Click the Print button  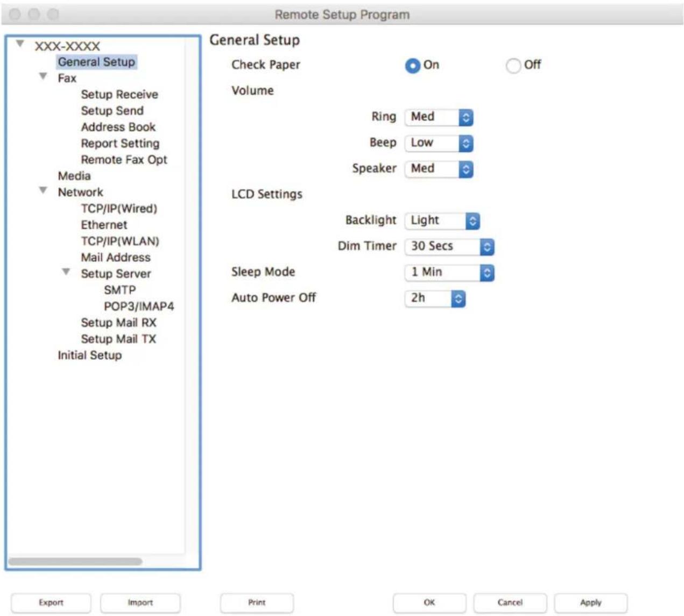tap(257, 603)
